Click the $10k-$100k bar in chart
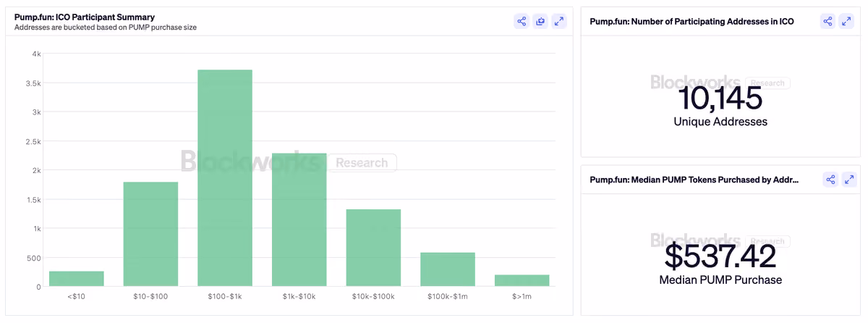The image size is (868, 323). coord(373,248)
